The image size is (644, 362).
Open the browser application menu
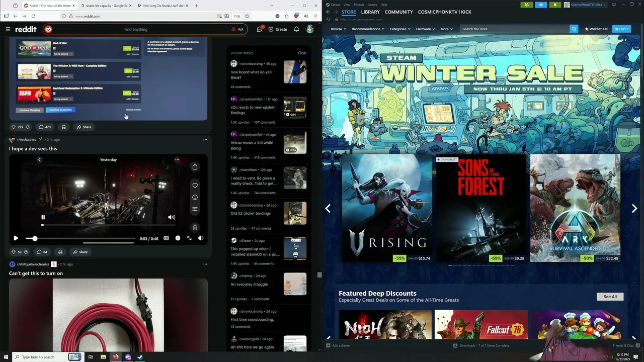(315, 16)
